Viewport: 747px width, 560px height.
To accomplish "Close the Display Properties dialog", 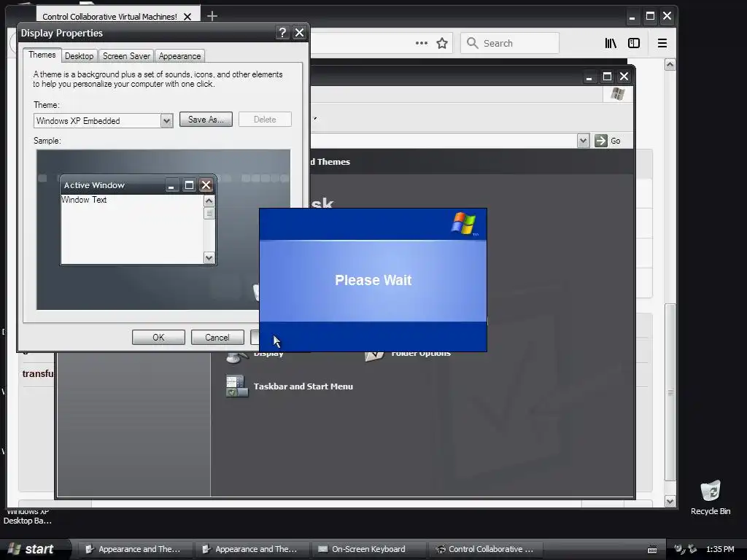I will [x=299, y=32].
